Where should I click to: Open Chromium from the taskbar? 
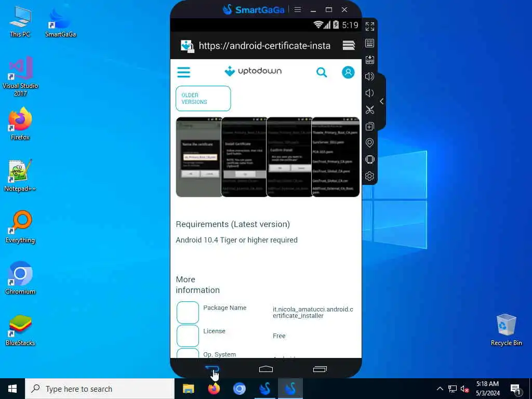239,389
